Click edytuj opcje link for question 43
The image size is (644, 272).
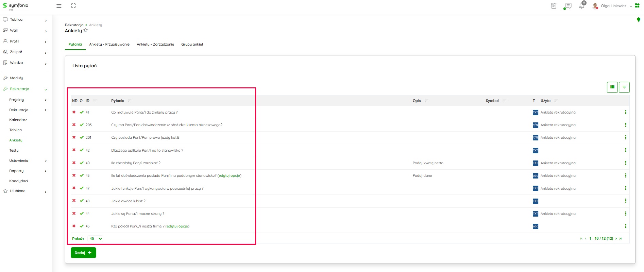tap(229, 176)
